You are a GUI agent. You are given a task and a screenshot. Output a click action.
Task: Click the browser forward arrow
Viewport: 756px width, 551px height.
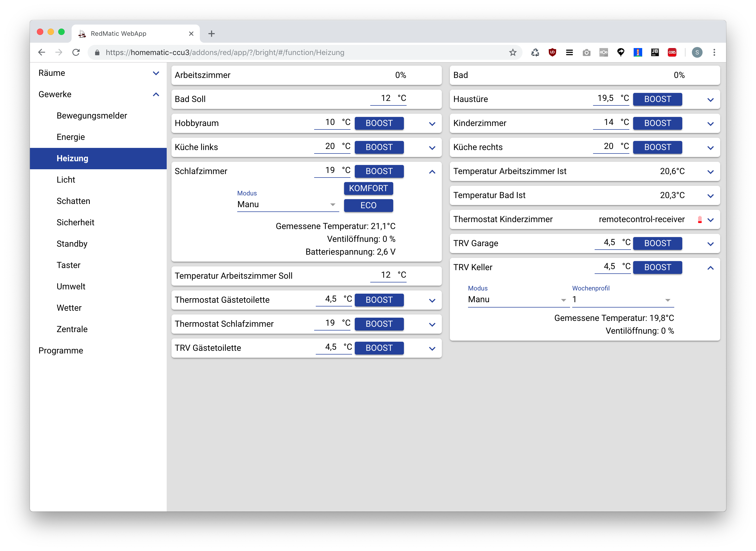(x=59, y=52)
